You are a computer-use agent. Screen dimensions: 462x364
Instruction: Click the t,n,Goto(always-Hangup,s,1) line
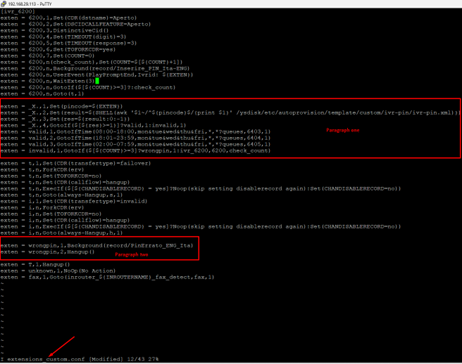coord(62,195)
